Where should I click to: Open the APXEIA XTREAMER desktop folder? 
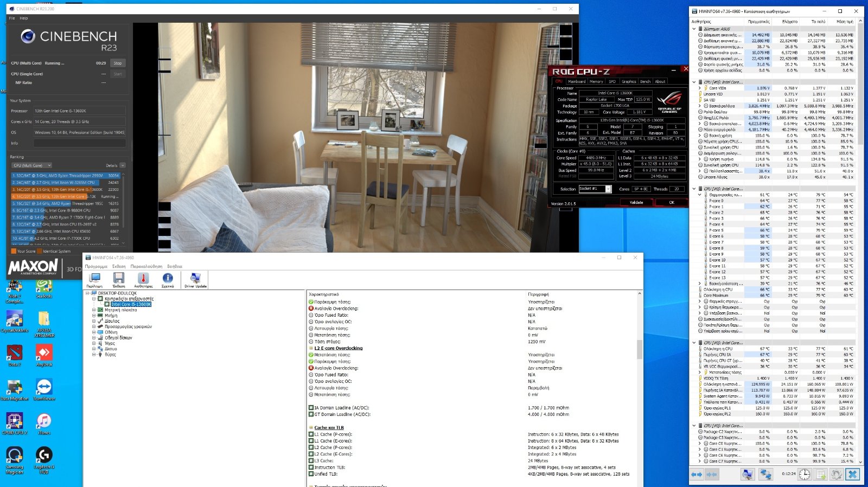coord(44,324)
